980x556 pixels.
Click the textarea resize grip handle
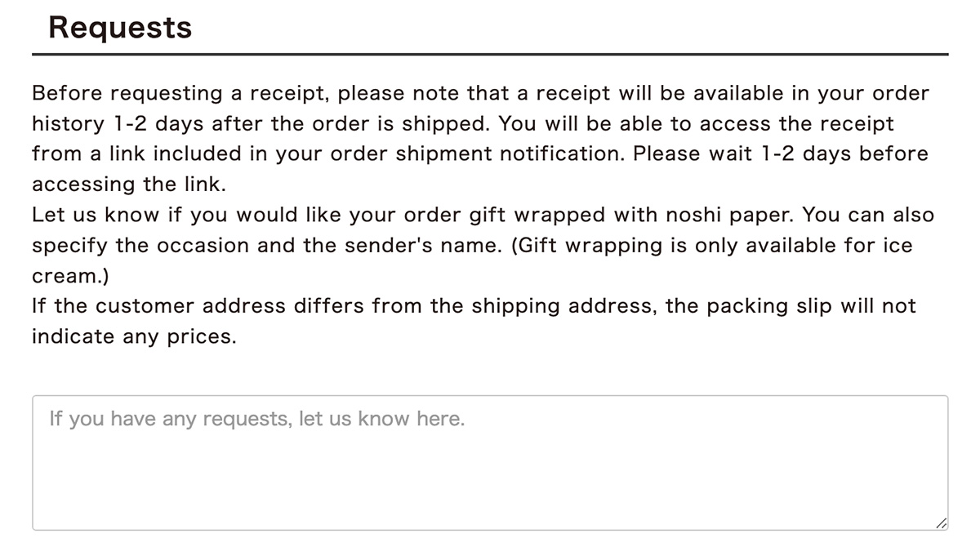[x=940, y=523]
